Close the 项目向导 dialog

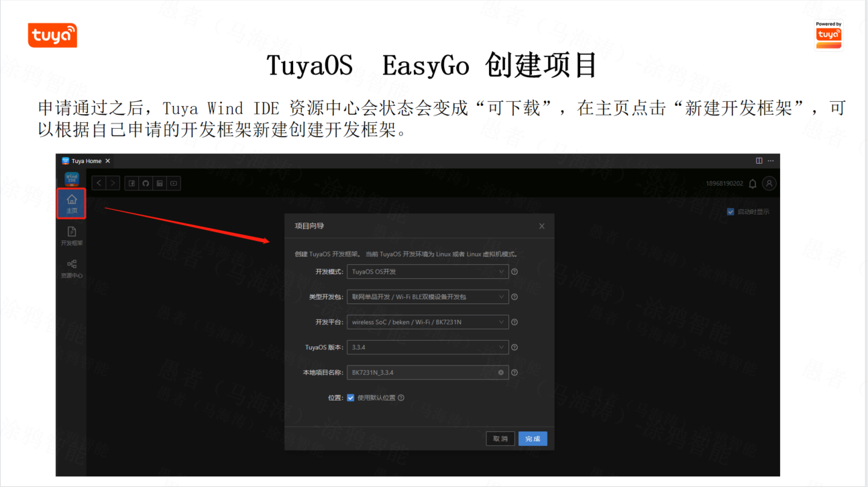click(x=542, y=226)
